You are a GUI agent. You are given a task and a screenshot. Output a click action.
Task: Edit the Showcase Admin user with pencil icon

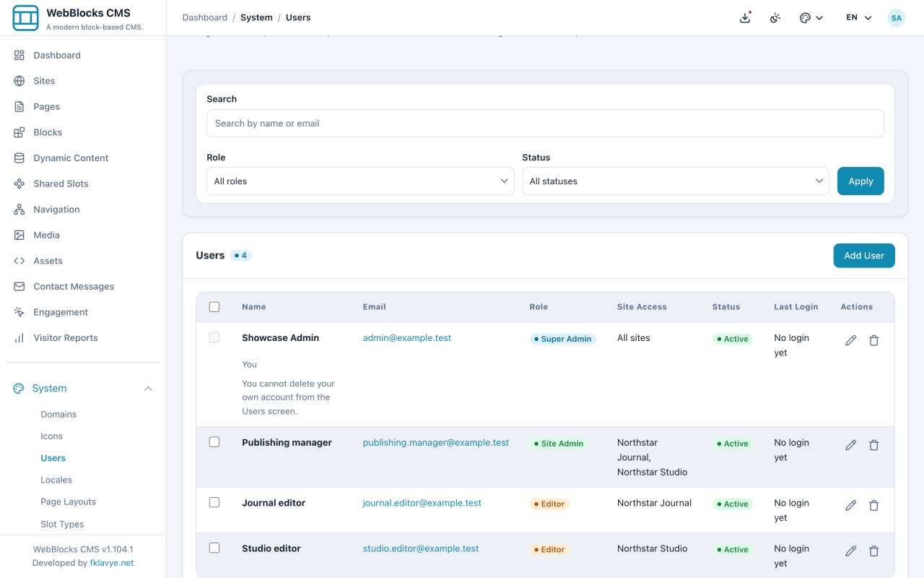[851, 340]
